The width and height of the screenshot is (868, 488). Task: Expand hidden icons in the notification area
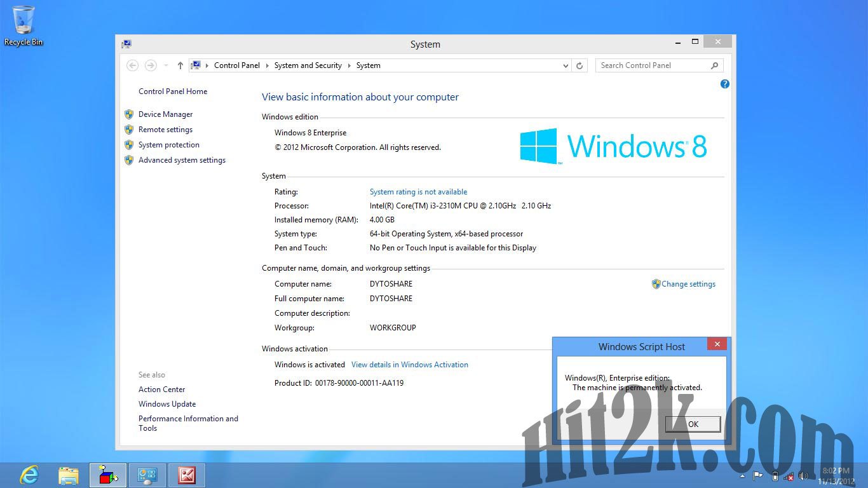pos(742,475)
